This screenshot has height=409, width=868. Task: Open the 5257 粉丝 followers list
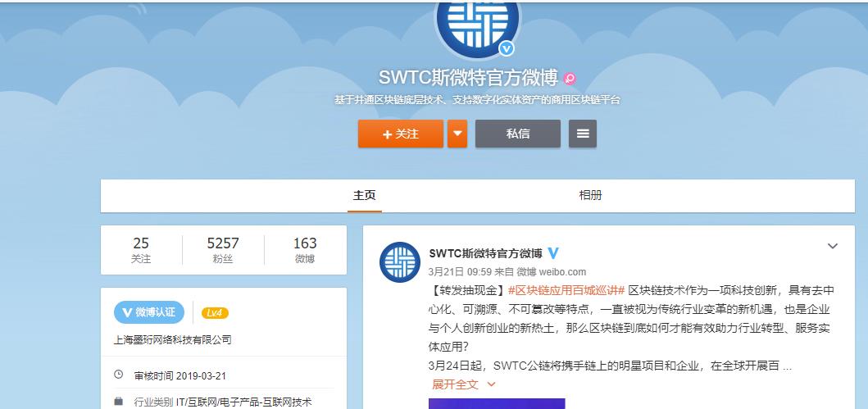pyautogui.click(x=223, y=249)
